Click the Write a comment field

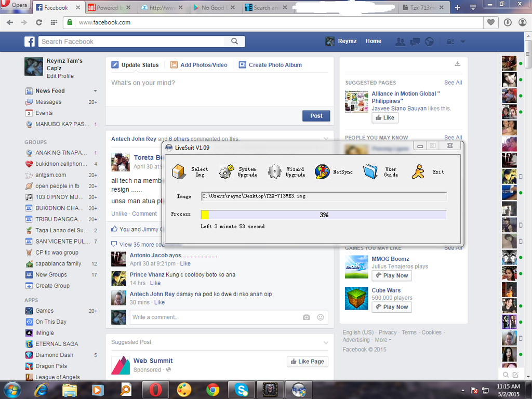[x=229, y=317]
